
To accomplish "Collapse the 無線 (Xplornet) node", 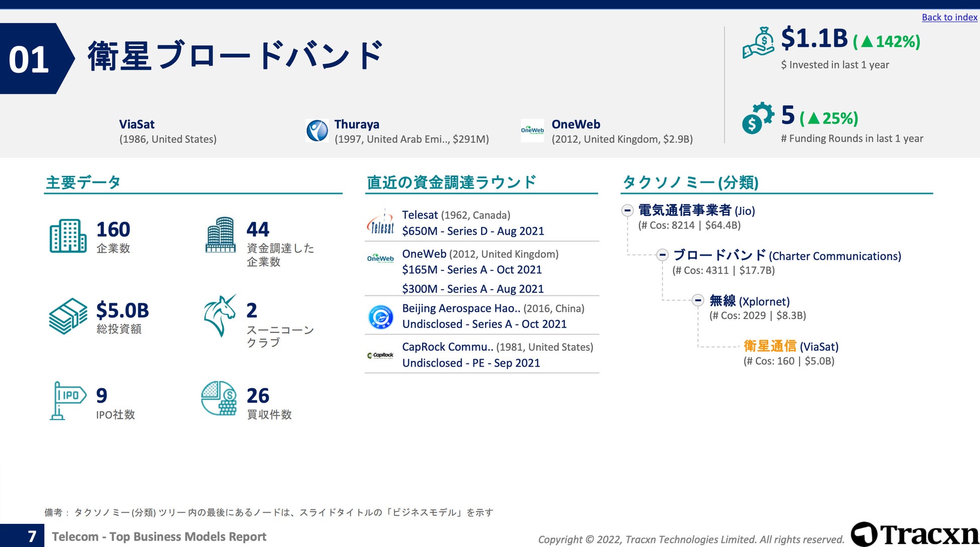I will tap(698, 300).
